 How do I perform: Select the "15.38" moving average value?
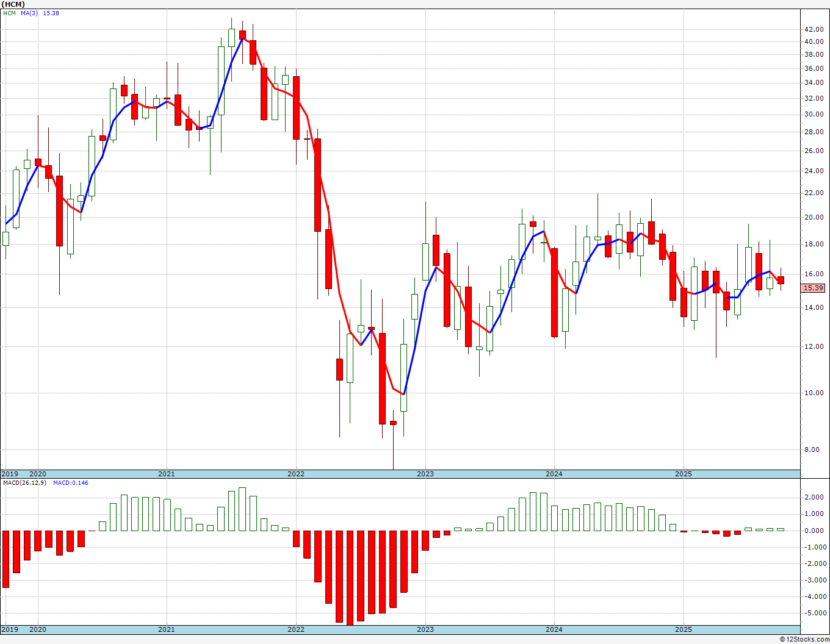51,13
